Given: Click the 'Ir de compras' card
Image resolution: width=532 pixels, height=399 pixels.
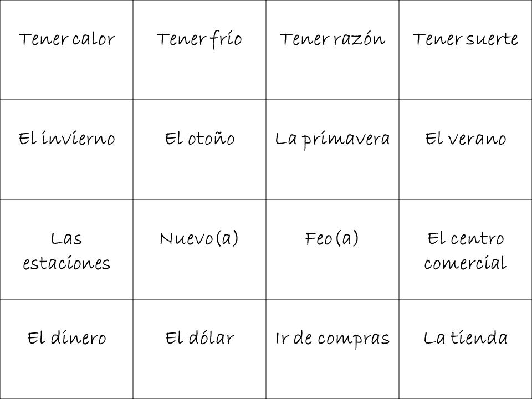Looking at the screenshot, I should [x=332, y=349].
